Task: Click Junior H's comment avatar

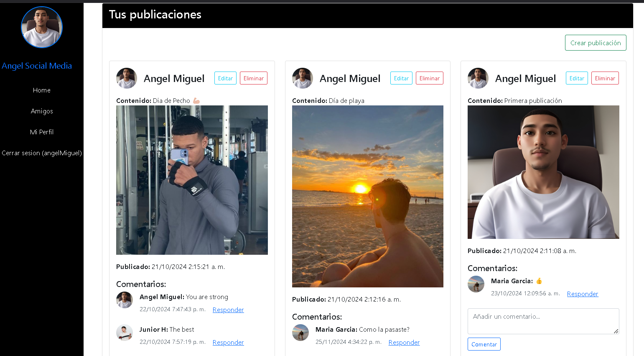Action: [124, 333]
